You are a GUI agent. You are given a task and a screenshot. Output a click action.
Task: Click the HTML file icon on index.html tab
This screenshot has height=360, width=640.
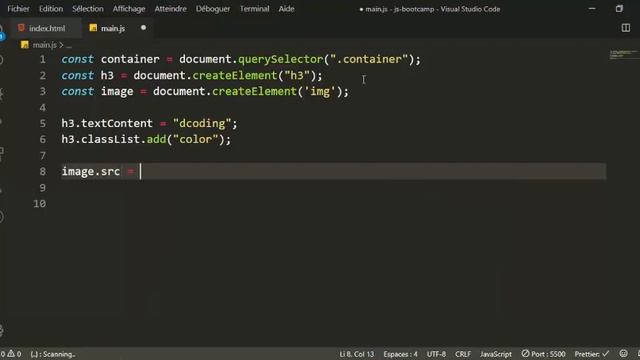pos(21,28)
